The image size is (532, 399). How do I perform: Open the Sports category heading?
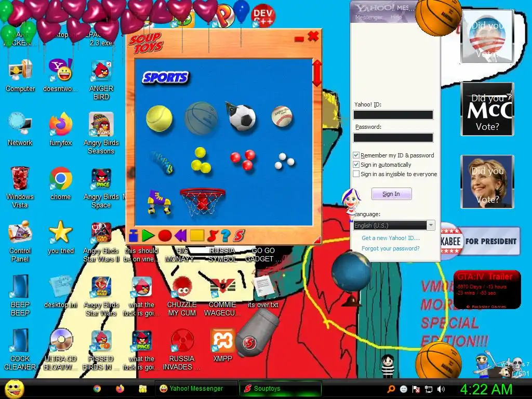166,78
